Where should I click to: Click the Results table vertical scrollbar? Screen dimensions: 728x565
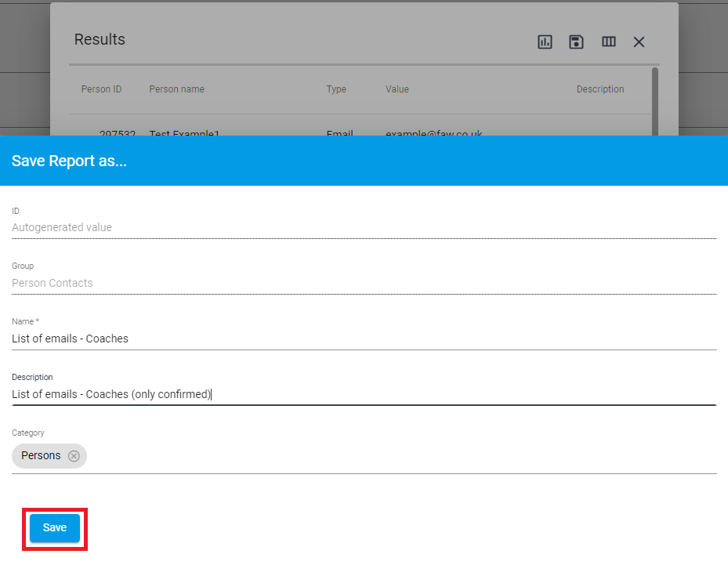click(x=655, y=102)
